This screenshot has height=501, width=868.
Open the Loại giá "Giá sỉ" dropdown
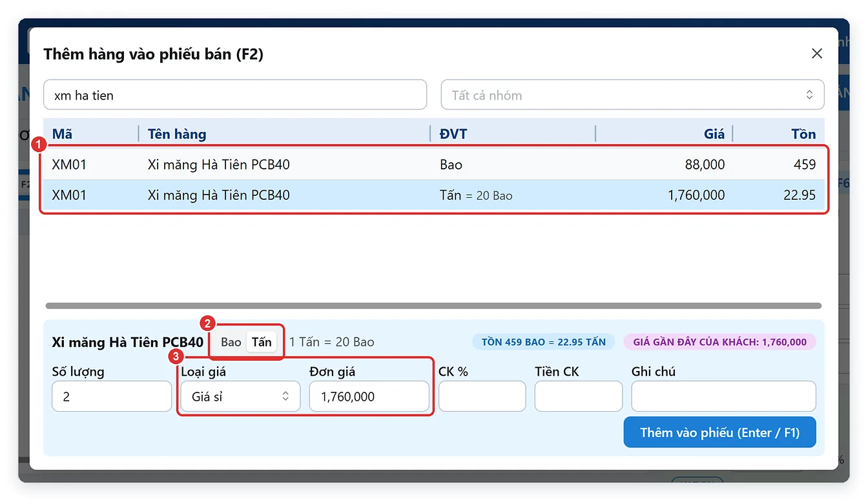240,396
